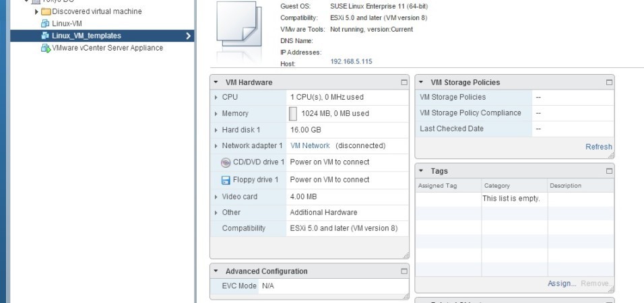Refresh the VM Storage Policies

click(599, 147)
